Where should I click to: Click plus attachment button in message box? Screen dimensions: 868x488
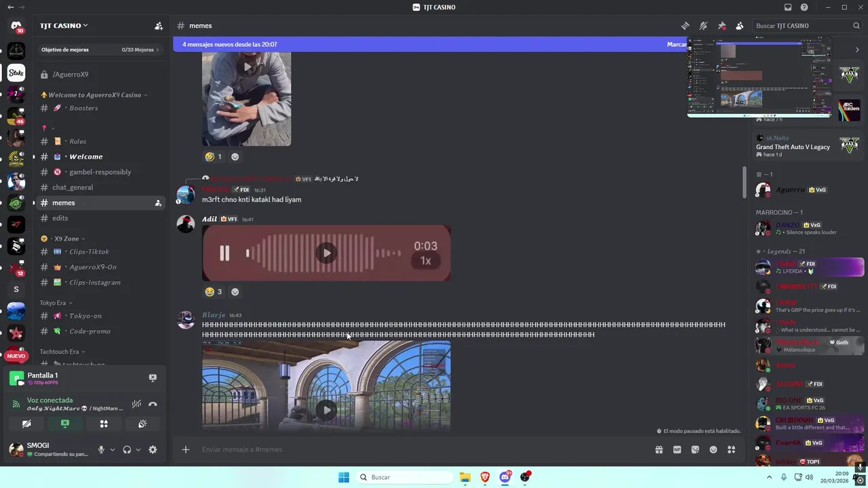[186, 449]
